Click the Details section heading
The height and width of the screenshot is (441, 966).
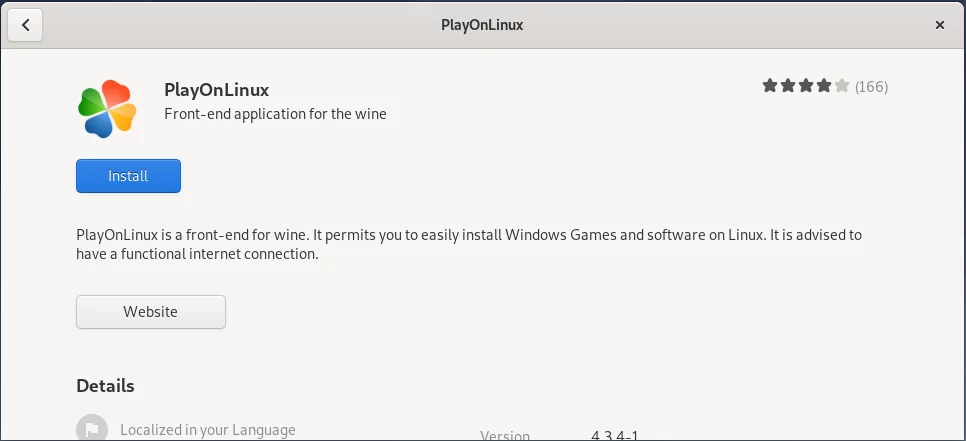click(105, 386)
